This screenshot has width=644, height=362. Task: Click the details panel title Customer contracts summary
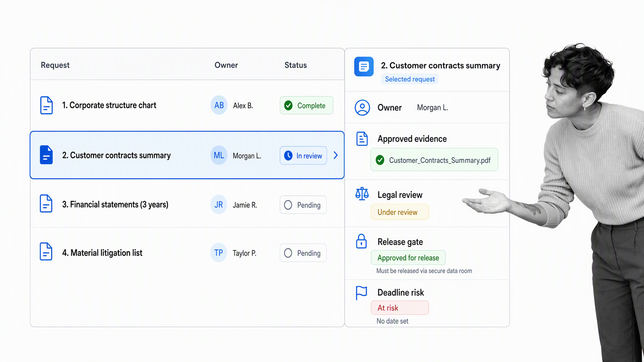coord(440,66)
